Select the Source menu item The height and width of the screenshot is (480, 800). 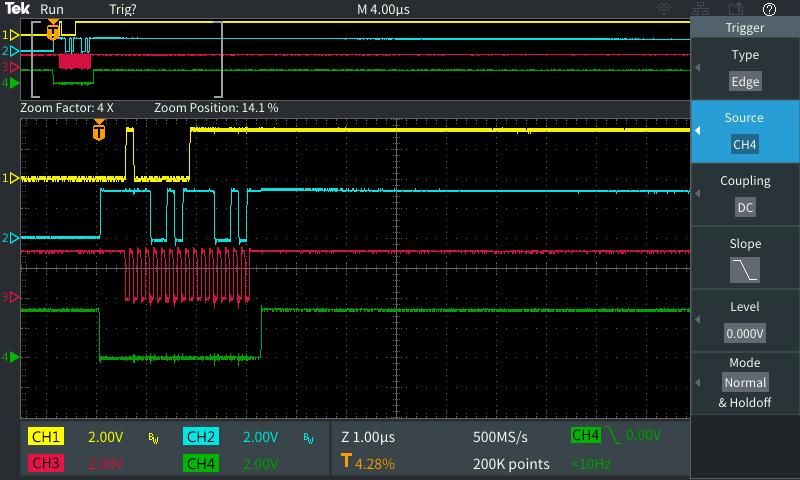click(x=745, y=132)
